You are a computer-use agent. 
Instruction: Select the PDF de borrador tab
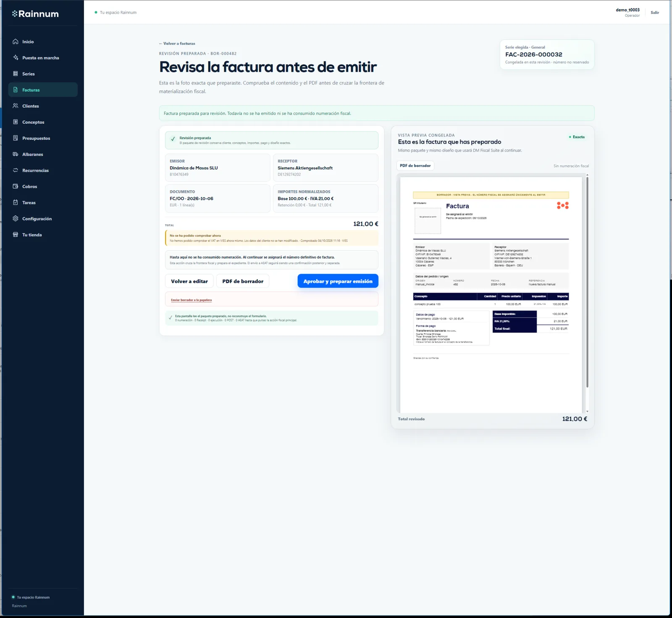[415, 165]
